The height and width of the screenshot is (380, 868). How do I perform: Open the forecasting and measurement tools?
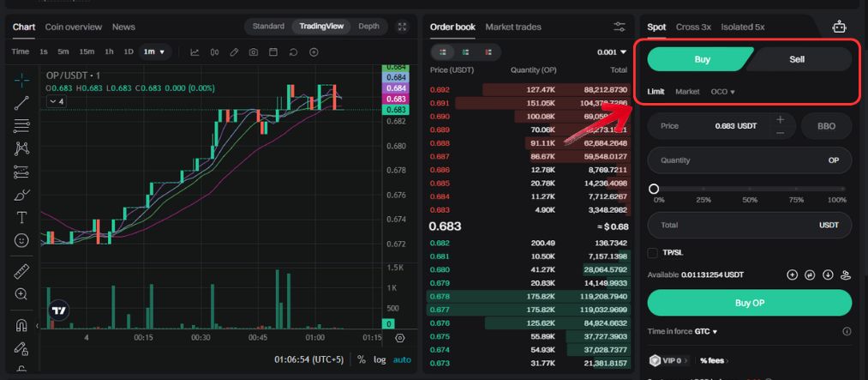pyautogui.click(x=21, y=172)
